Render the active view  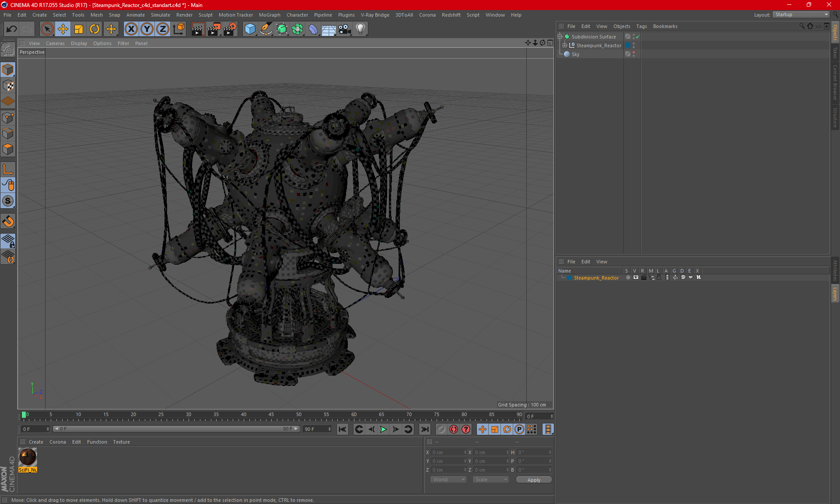(198, 29)
